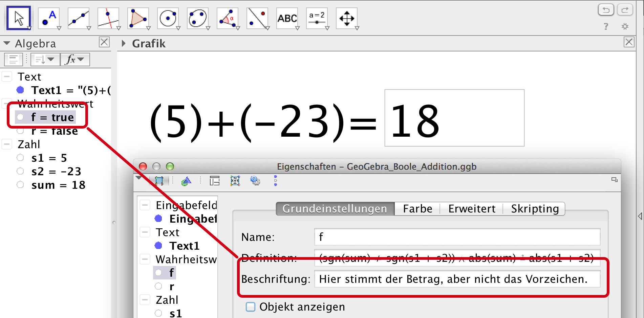
Task: Choose the Line through two points tool
Action: [78, 18]
